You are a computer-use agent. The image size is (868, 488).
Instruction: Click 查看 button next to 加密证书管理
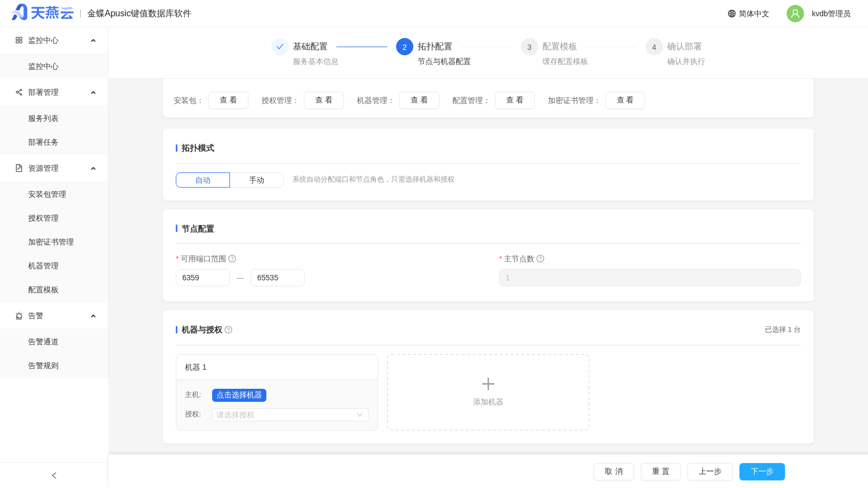coord(625,100)
